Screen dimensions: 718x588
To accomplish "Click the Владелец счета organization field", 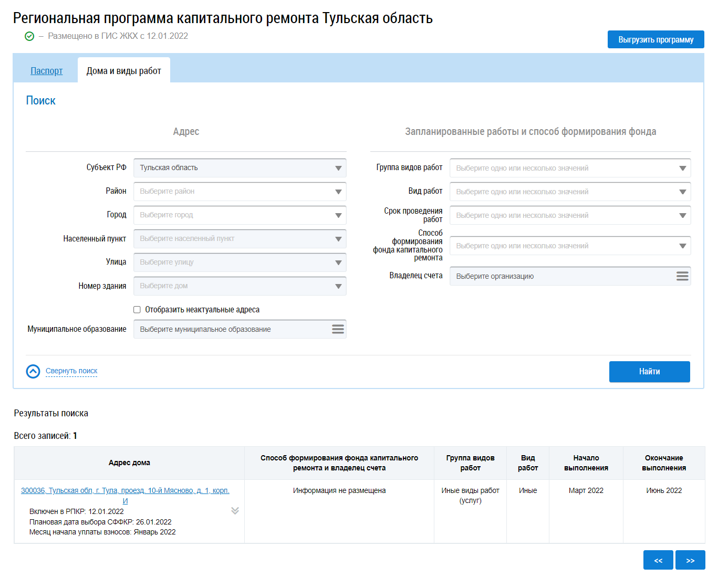I will click(x=570, y=276).
